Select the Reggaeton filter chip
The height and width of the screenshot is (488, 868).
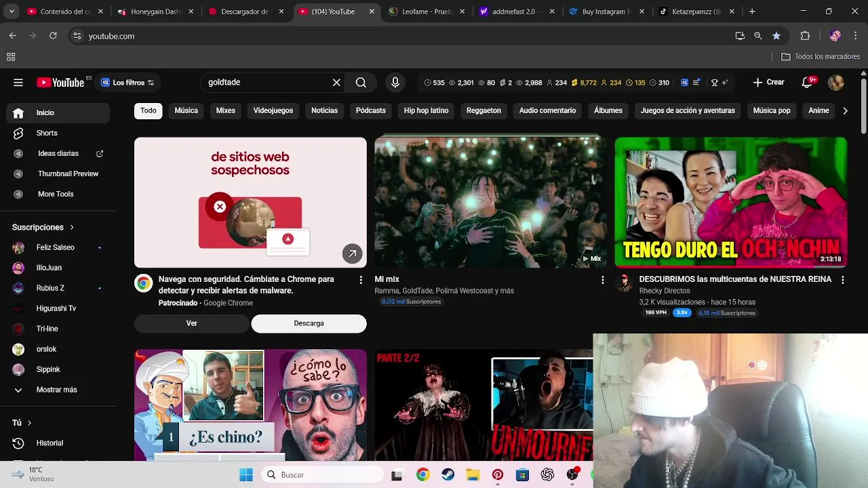(484, 110)
